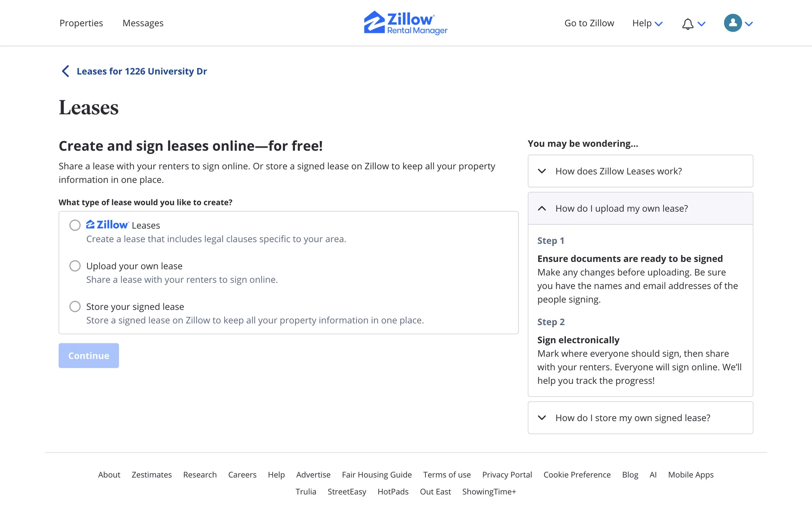Screen dimensions: 812x508
Task: Open the Properties tab
Action: (x=81, y=23)
